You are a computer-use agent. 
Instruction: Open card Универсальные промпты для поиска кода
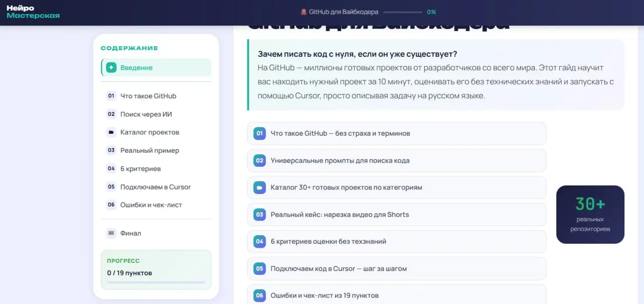[x=396, y=161]
